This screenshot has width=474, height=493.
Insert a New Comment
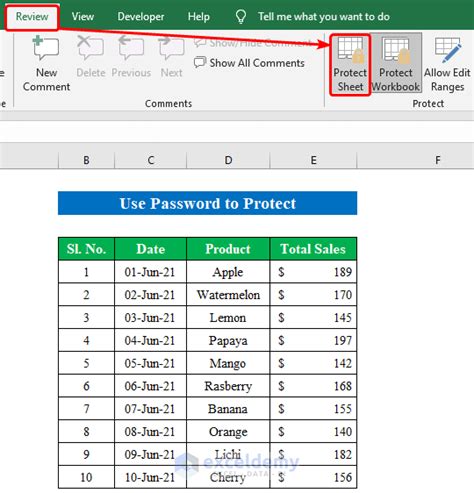[46, 63]
